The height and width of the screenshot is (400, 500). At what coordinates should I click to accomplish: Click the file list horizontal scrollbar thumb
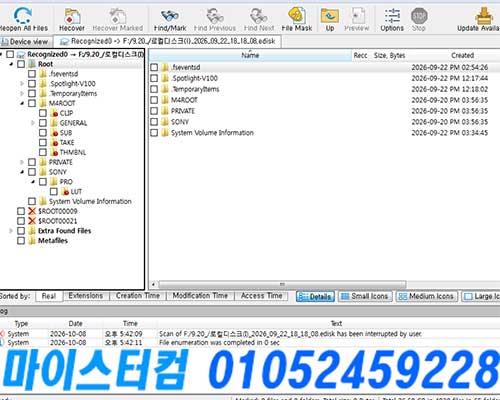coord(282,284)
